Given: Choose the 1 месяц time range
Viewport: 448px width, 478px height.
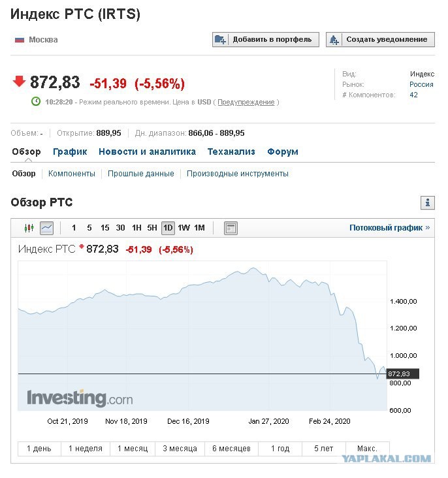Looking at the screenshot, I should 133,449.
